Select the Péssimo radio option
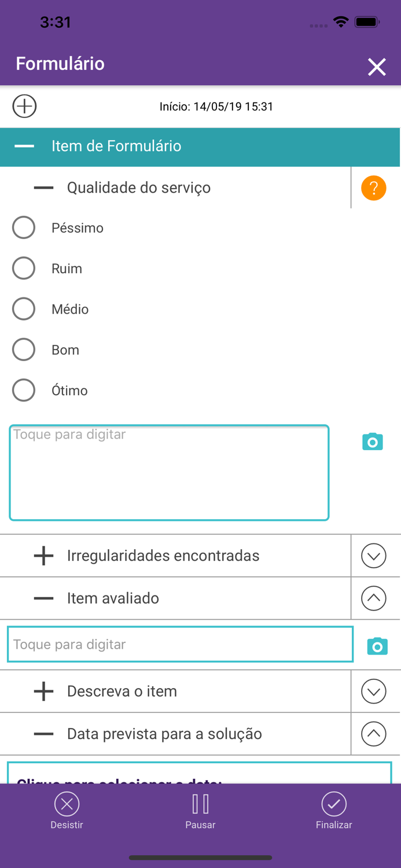The image size is (401, 868). pyautogui.click(x=24, y=228)
